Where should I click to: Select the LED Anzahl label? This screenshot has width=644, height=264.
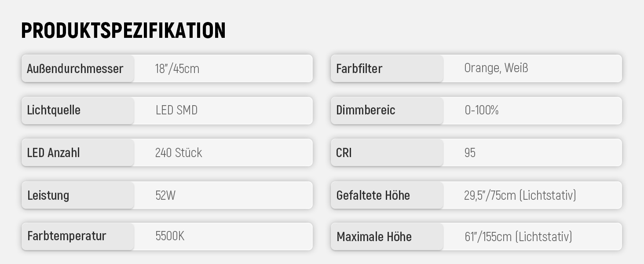point(53,153)
